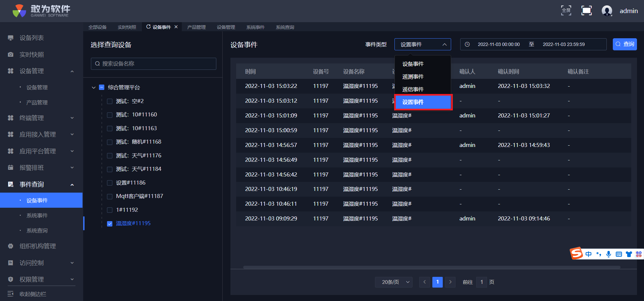Select 设置事件 in the event type list

coord(423,102)
